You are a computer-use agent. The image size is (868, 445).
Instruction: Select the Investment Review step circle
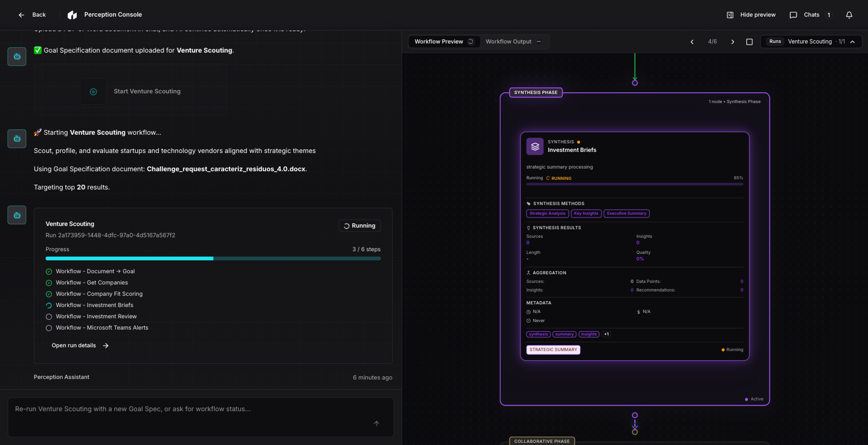coord(49,317)
